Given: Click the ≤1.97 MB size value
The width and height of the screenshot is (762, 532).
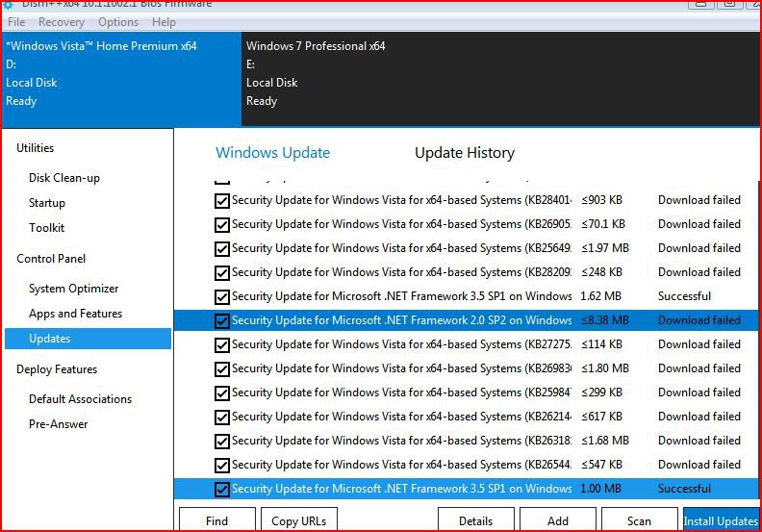Looking at the screenshot, I should pos(605,248).
